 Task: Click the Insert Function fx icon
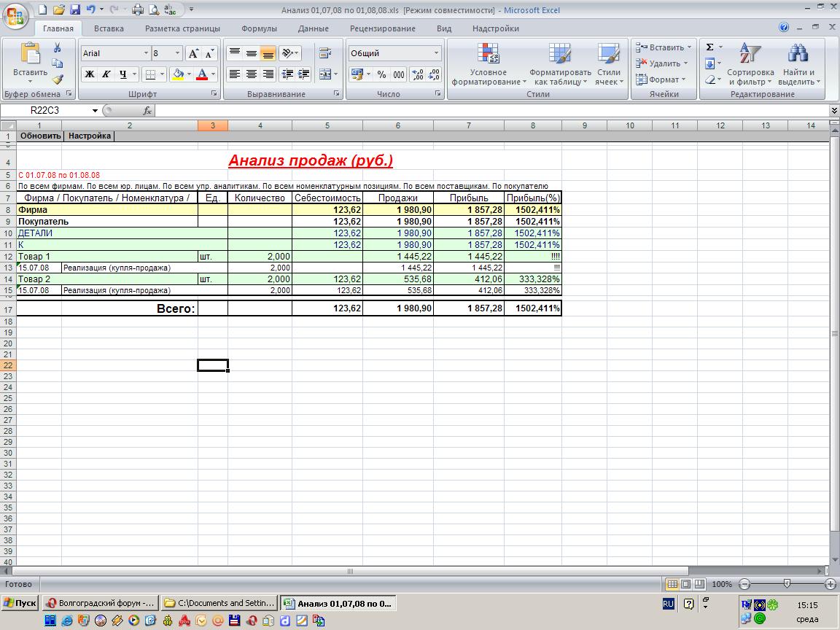coord(147,110)
